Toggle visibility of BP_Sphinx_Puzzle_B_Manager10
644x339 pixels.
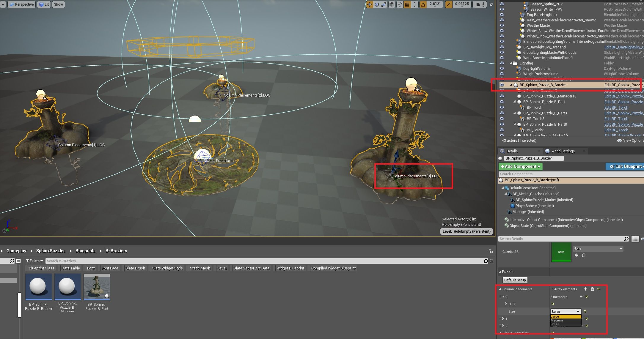(x=502, y=96)
